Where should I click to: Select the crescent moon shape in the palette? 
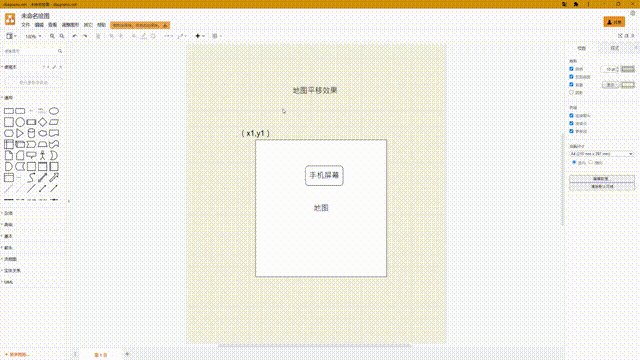54,156
